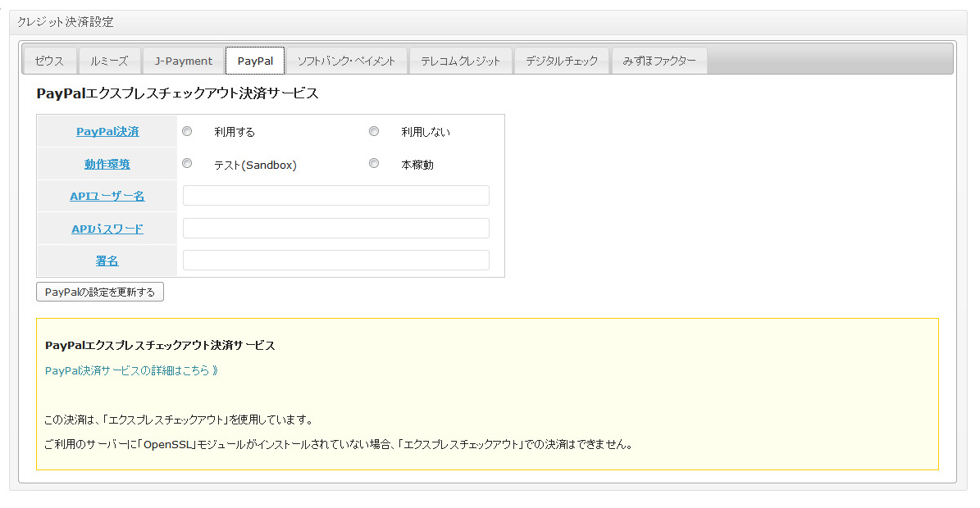The width and height of the screenshot is (980, 508).
Task: Choose the 本稼動 environment option
Action: pyautogui.click(x=374, y=164)
